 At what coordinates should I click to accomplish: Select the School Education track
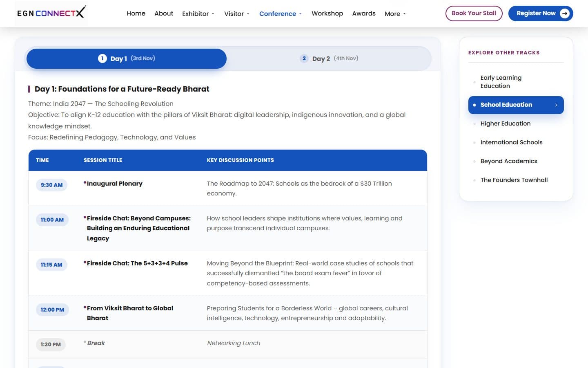pos(516,105)
